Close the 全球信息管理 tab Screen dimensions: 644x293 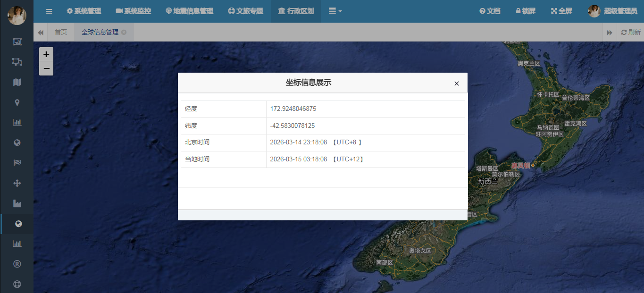(x=124, y=32)
